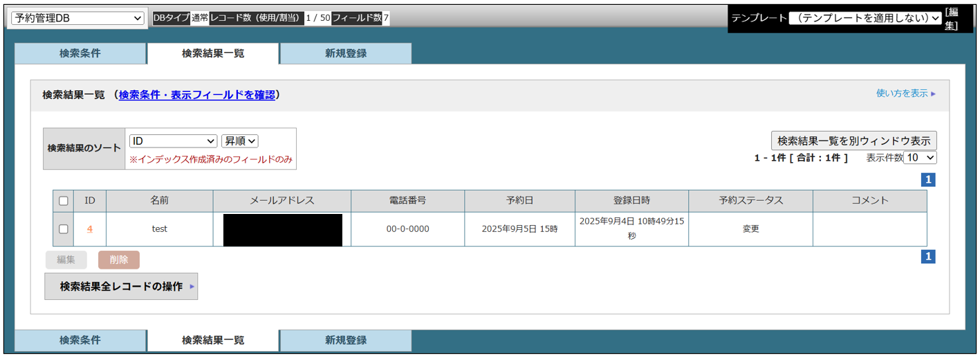Check the checkbox for record ID 4
This screenshot has width=980, height=358.
64,229
